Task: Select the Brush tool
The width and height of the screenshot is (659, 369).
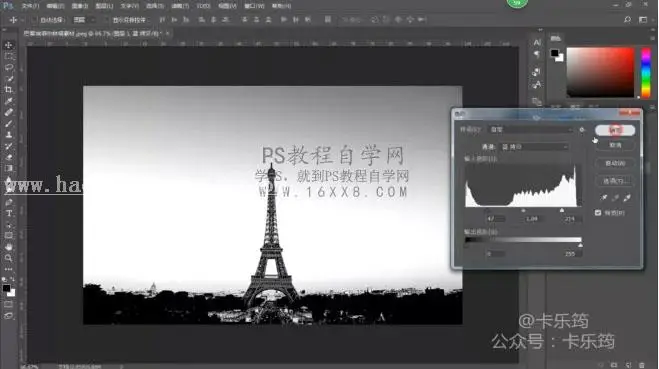Action: click(8, 124)
